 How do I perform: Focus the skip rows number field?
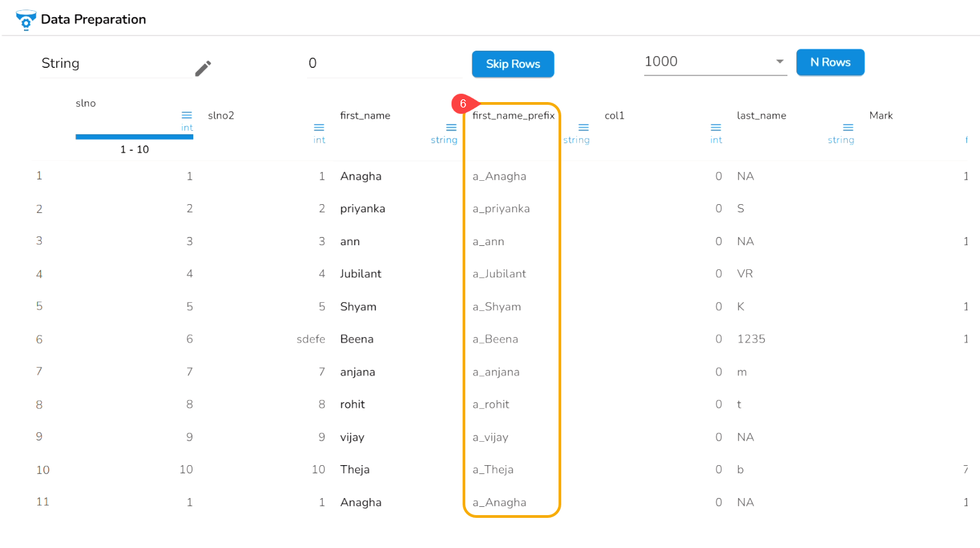pos(384,64)
